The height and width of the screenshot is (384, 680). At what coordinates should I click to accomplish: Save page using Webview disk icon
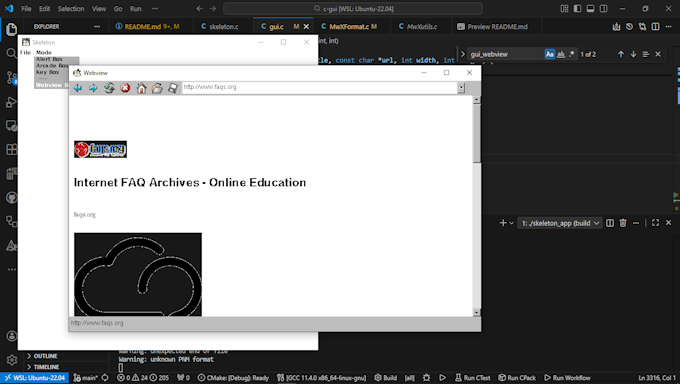click(x=173, y=88)
